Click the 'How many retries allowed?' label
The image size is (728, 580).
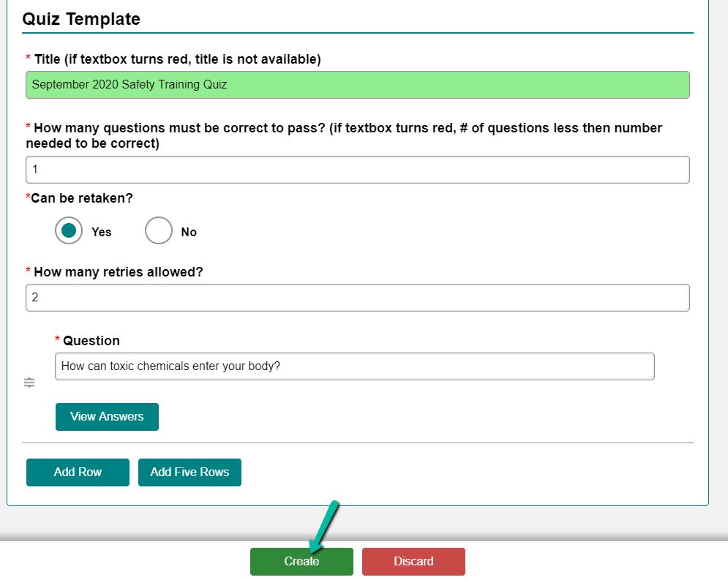(x=114, y=272)
